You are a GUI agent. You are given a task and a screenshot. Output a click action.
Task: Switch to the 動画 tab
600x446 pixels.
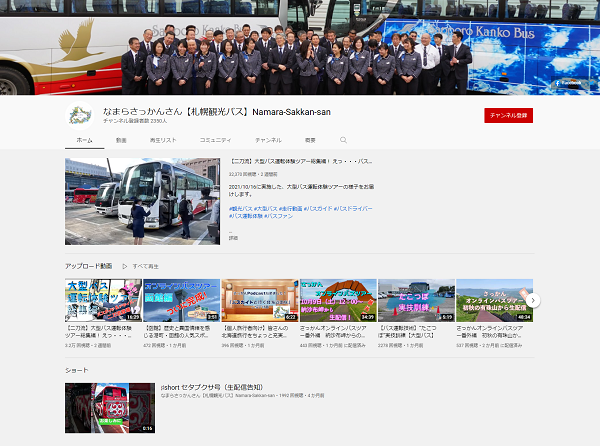[121, 140]
